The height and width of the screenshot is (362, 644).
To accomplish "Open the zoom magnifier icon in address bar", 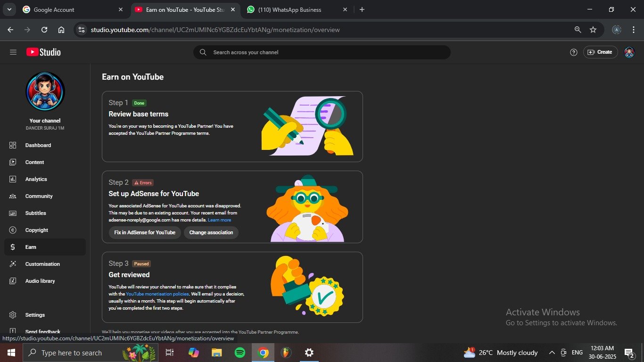I will point(578,30).
